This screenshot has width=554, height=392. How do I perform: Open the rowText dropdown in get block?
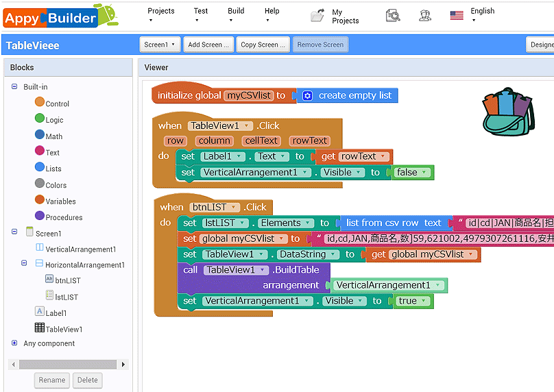(383, 156)
